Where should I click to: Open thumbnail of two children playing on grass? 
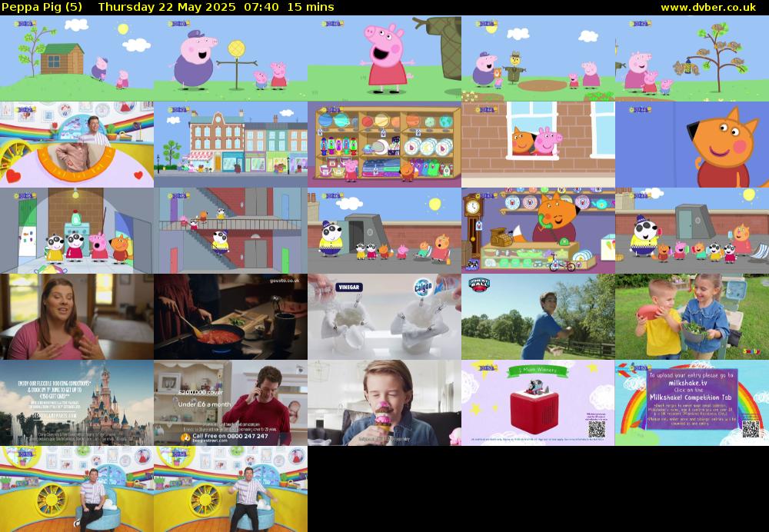point(692,317)
